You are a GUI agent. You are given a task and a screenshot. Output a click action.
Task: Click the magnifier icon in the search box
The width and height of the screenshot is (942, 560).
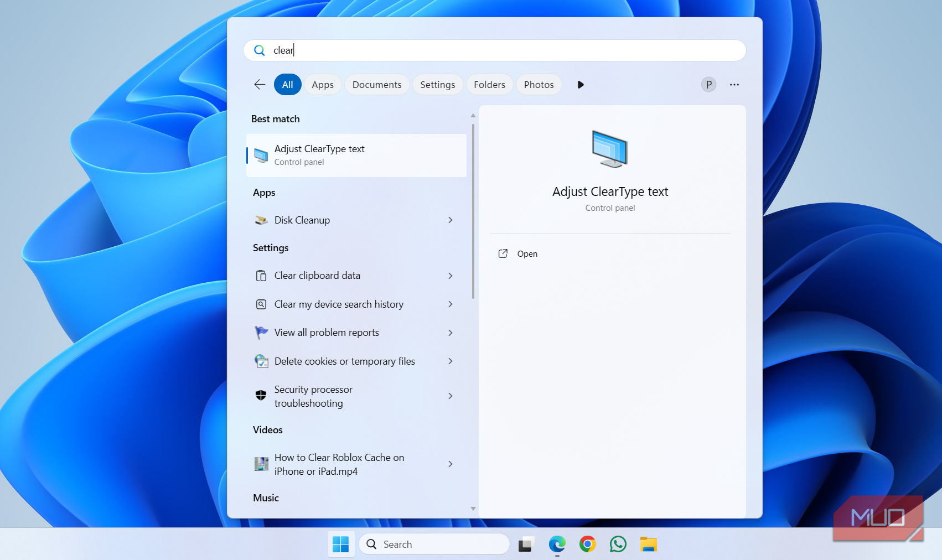259,50
